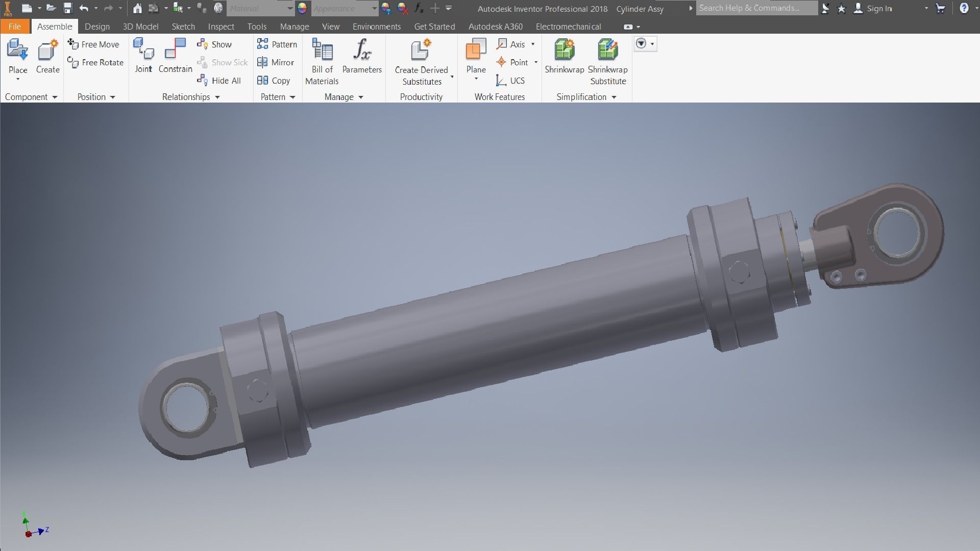Switch to the Sketch tab
The width and height of the screenshot is (980, 551).
tap(183, 27)
